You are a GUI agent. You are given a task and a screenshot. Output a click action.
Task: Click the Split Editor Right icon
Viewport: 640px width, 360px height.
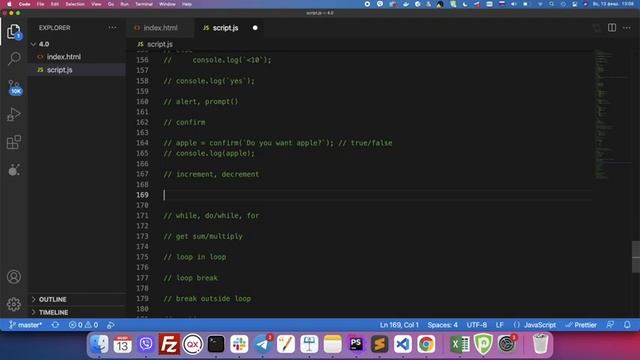[612, 28]
